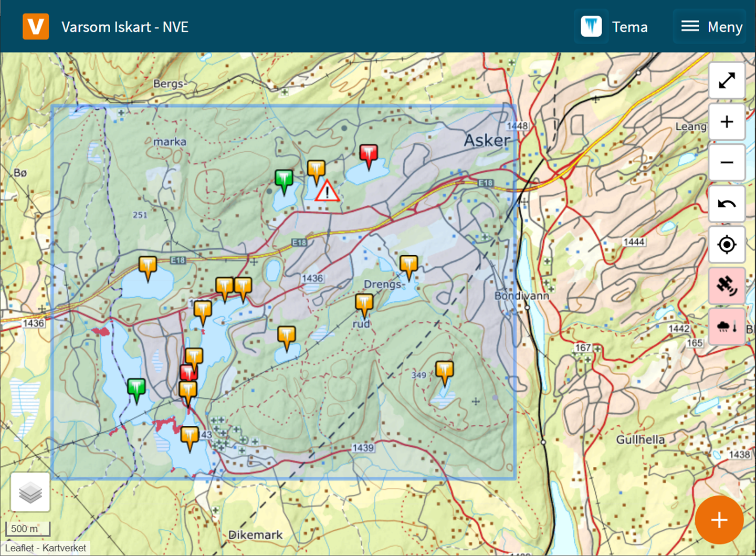Image resolution: width=756 pixels, height=556 pixels.
Task: Toggle fullscreen map view
Action: [x=727, y=81]
